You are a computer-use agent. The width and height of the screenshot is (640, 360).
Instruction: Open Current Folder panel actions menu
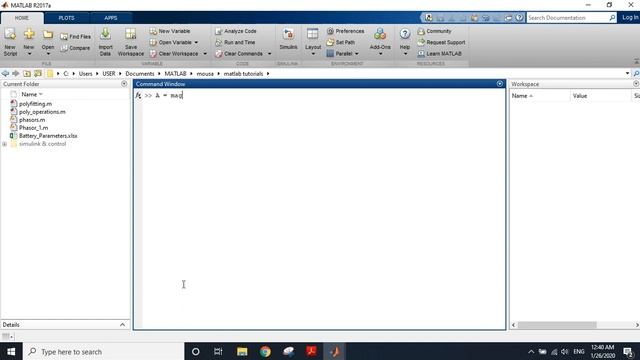pos(124,84)
